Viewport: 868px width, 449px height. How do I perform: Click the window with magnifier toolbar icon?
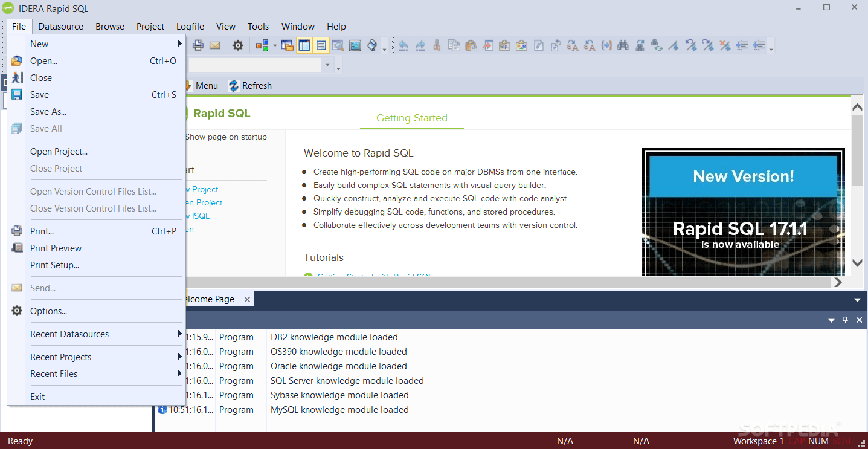point(338,45)
